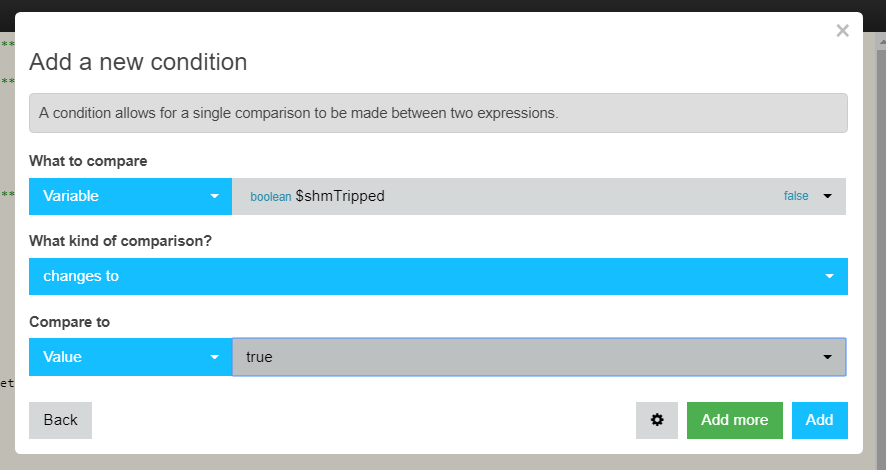The width and height of the screenshot is (886, 470).
Task: Click the caret in the Variable dropdown
Action: click(214, 196)
